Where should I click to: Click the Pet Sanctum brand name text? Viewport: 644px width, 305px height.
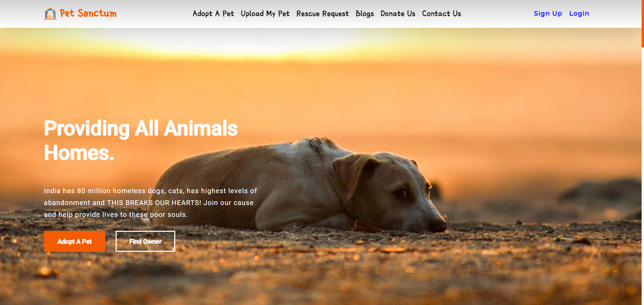[88, 13]
